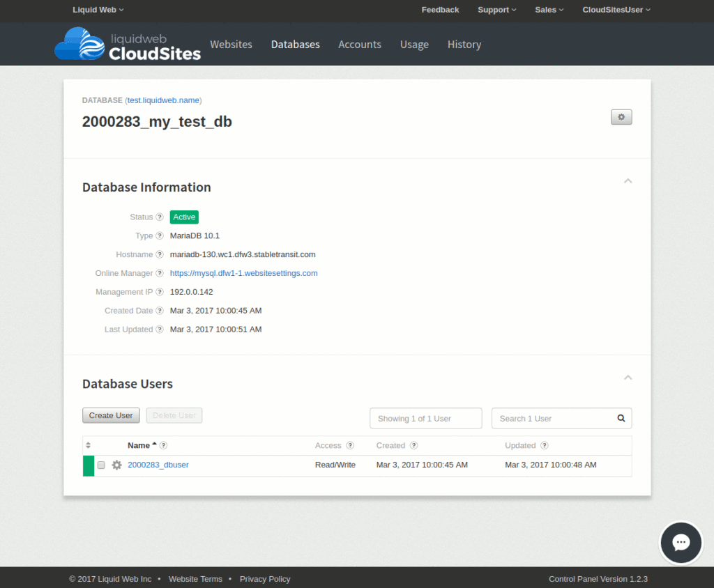
Task: Click the search magnifier icon
Action: point(621,418)
